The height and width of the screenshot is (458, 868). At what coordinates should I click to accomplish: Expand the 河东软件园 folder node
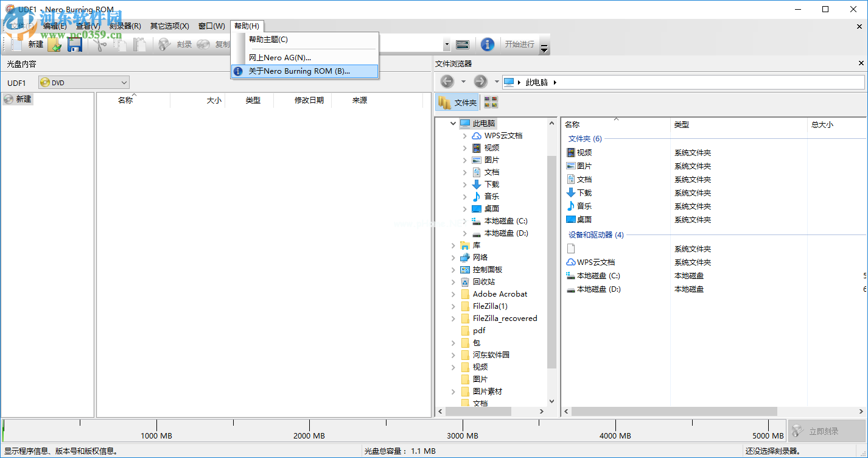coord(453,355)
